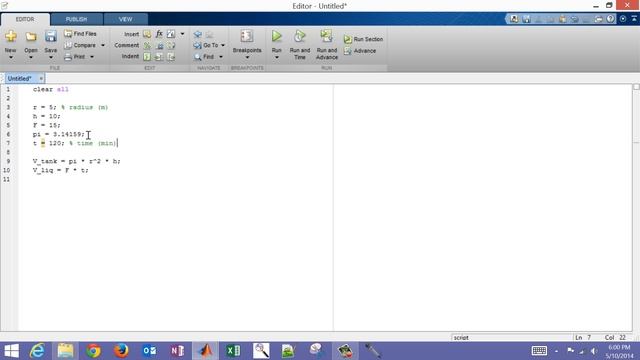Expand the Breakpoints dropdown arrow

click(x=247, y=58)
